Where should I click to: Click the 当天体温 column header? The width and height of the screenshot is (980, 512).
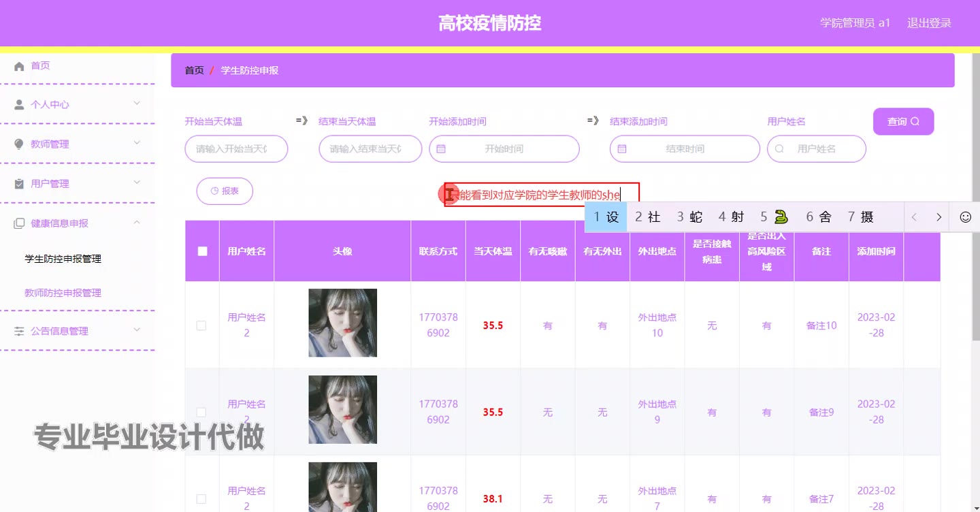(493, 251)
